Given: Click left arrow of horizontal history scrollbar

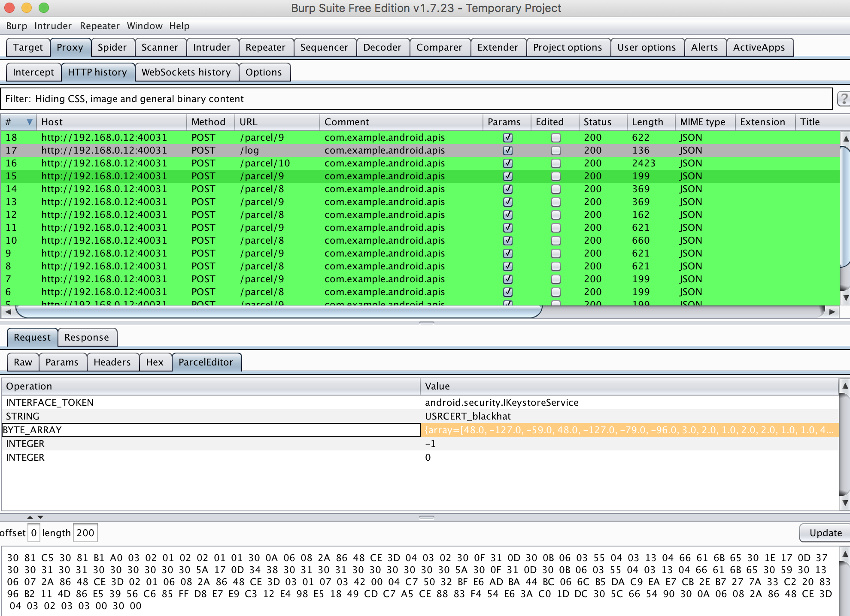Looking at the screenshot, I should 8,312.
